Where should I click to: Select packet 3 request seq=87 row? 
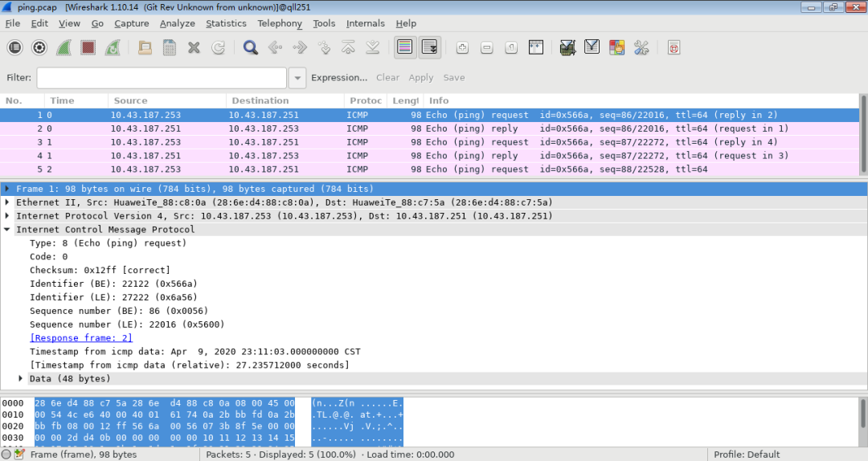(429, 142)
